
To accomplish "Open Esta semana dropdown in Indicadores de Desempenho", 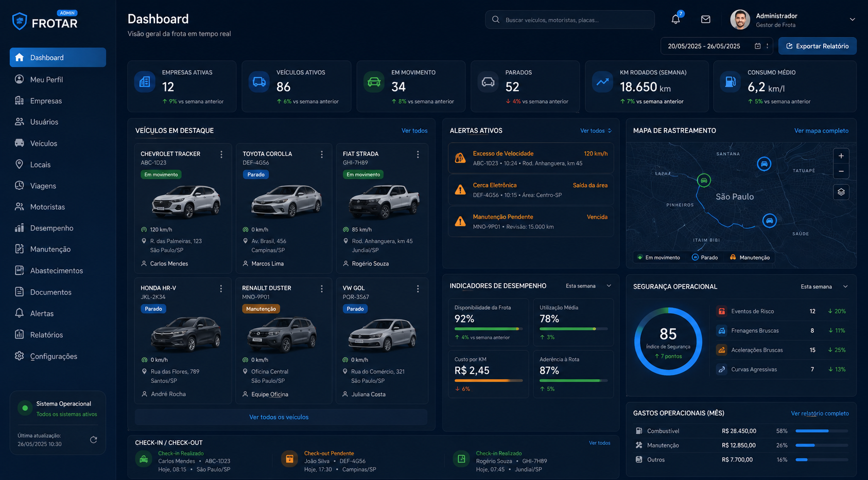I will click(x=588, y=286).
